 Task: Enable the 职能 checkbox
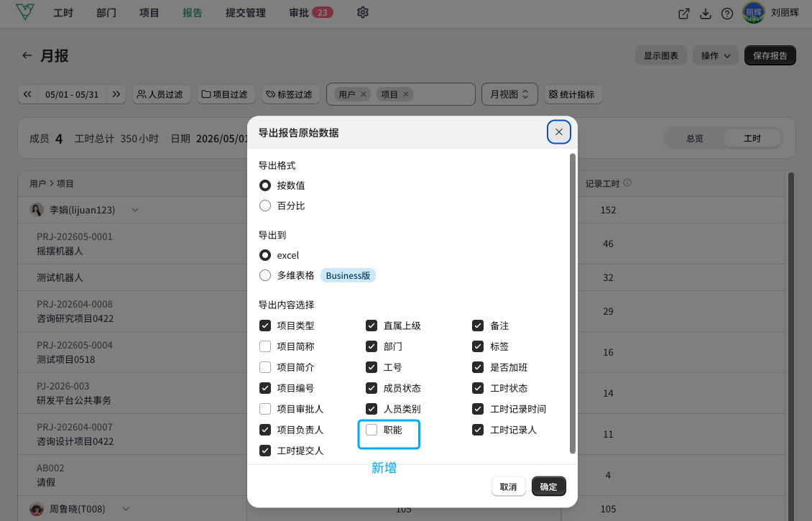click(x=372, y=430)
